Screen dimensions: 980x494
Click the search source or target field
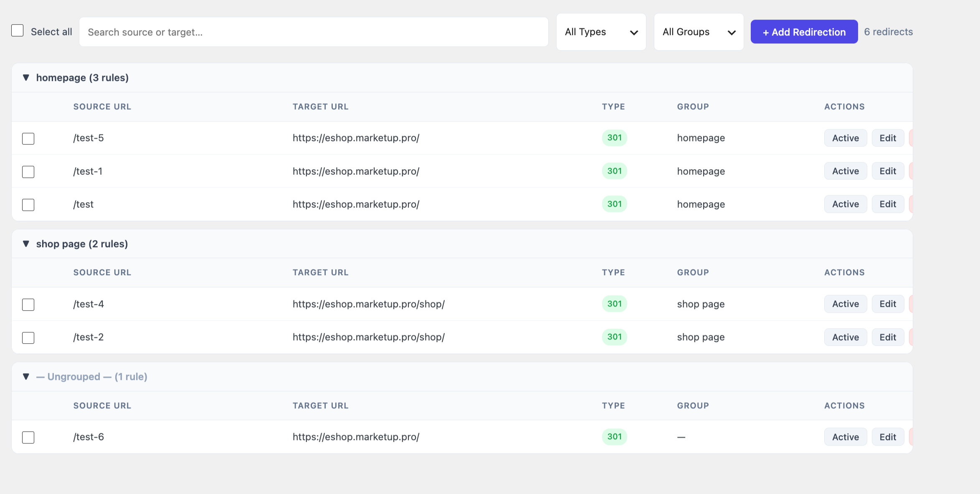click(x=314, y=32)
